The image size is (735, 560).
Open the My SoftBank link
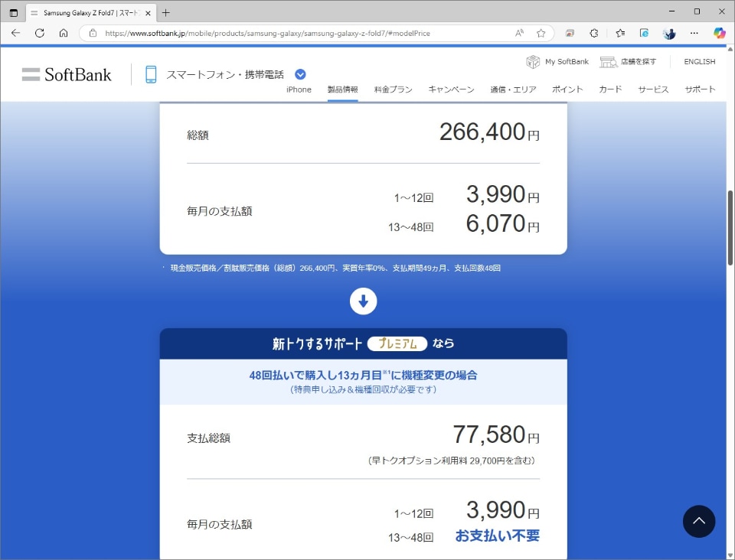click(557, 61)
